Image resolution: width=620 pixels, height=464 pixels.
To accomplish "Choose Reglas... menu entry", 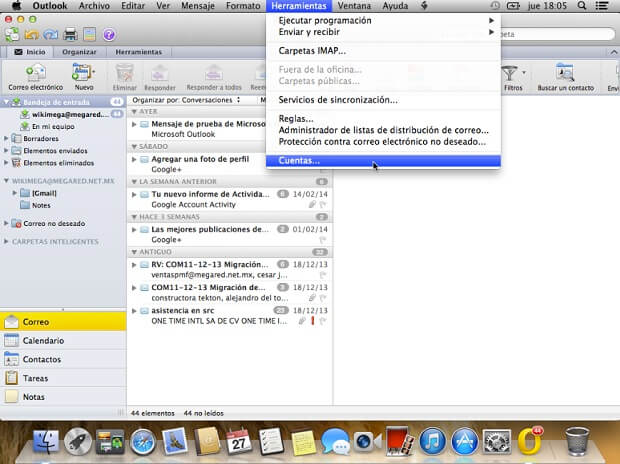I will [x=383, y=119].
